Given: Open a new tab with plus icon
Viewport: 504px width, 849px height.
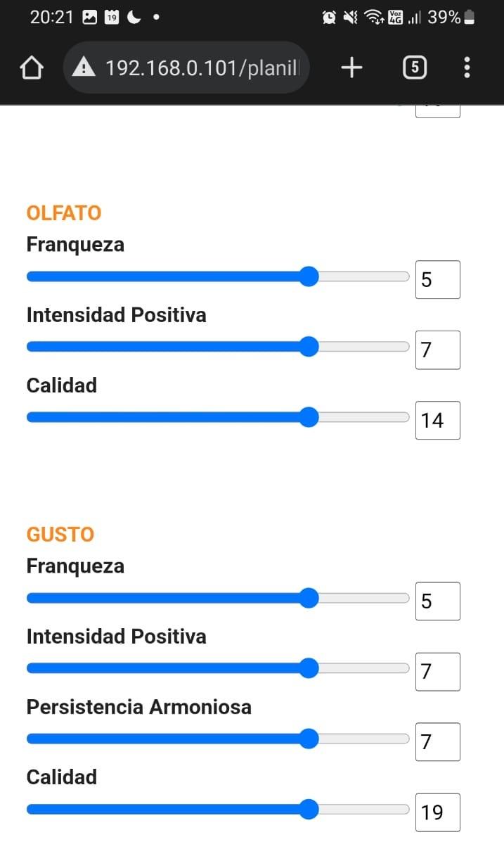Looking at the screenshot, I should click(351, 68).
